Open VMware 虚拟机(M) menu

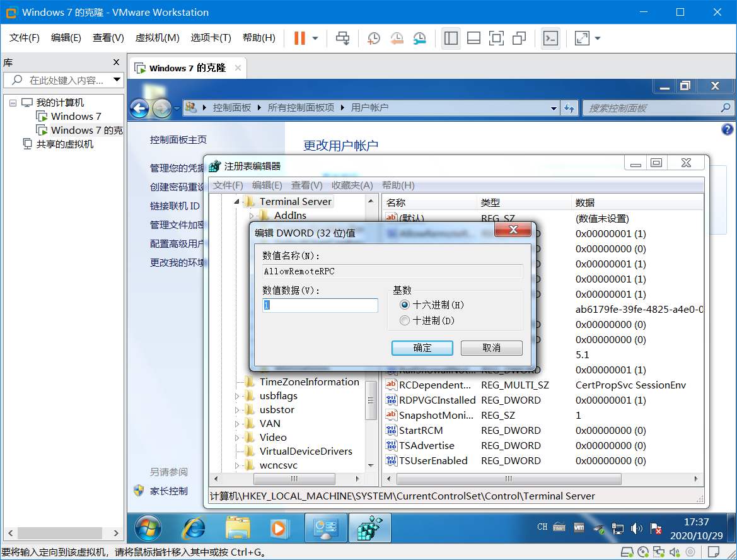click(x=157, y=38)
